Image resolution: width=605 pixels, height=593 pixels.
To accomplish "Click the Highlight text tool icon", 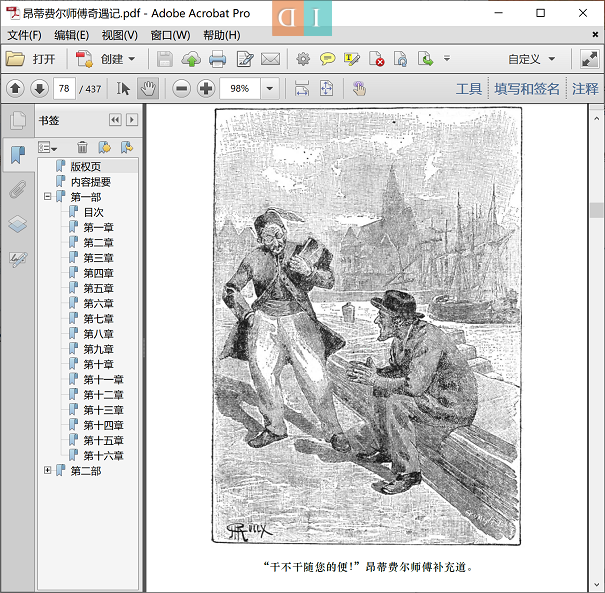I will tap(352, 59).
